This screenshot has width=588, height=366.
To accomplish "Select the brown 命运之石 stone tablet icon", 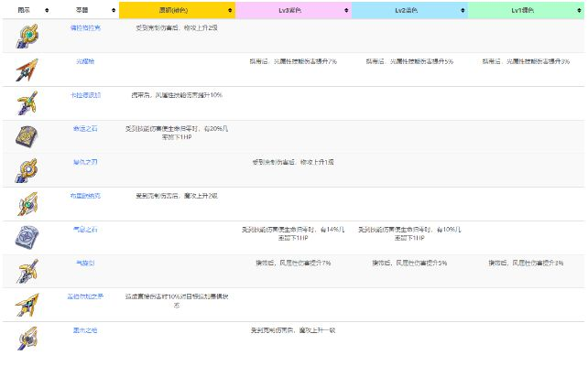I will pyautogui.click(x=27, y=135).
